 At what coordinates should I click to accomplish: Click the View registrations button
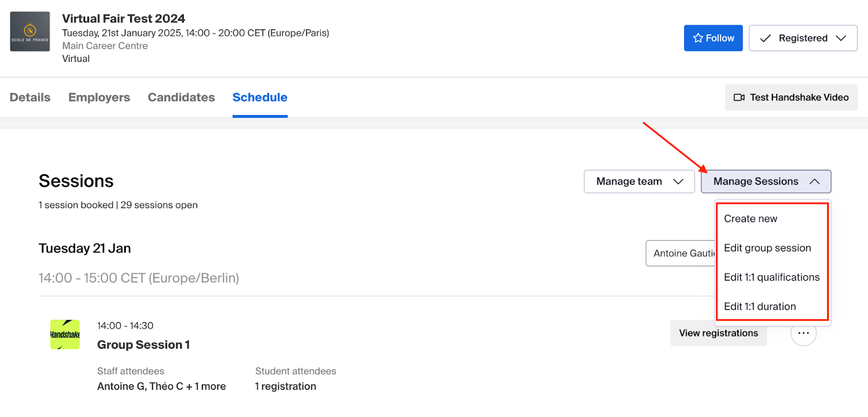point(719,333)
